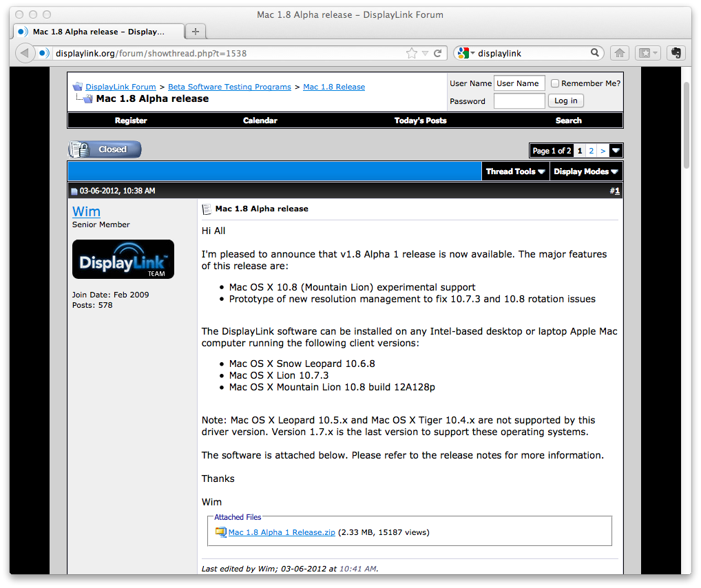Click the site identity icon in address bar
701x588 pixels.
[43, 53]
